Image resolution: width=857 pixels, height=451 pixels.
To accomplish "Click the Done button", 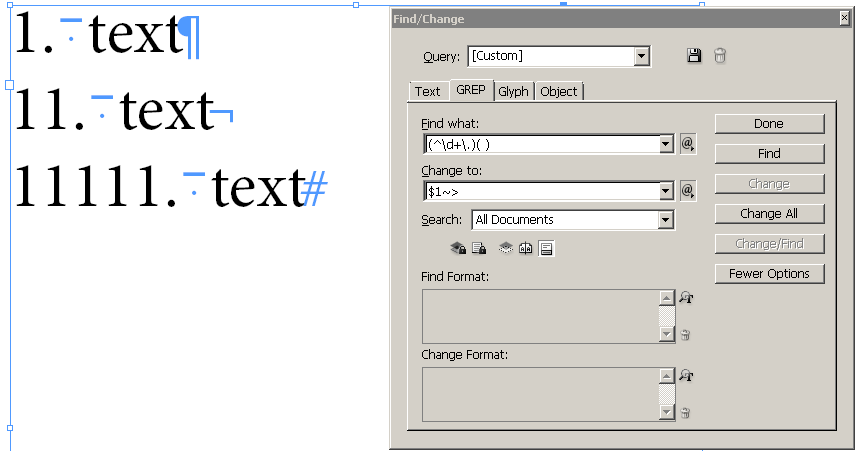I will [769, 124].
